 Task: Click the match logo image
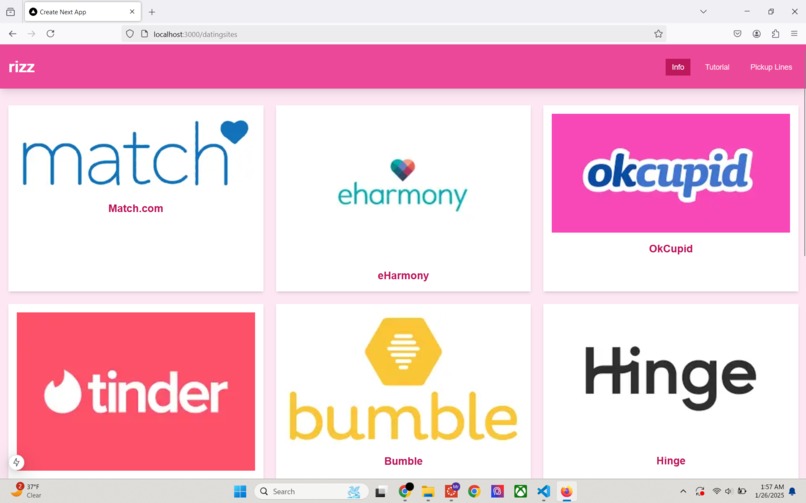136,153
